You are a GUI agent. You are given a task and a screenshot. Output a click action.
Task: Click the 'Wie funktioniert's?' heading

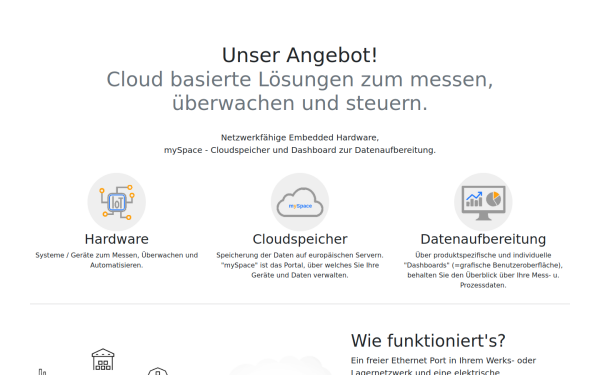point(428,341)
